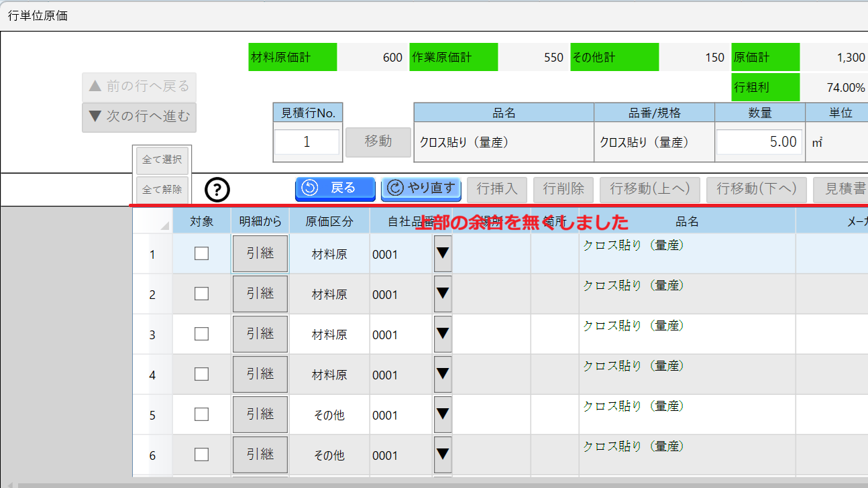This screenshot has width=868, height=488.
Task: Advance using 次の行へ進む button
Action: point(140,117)
